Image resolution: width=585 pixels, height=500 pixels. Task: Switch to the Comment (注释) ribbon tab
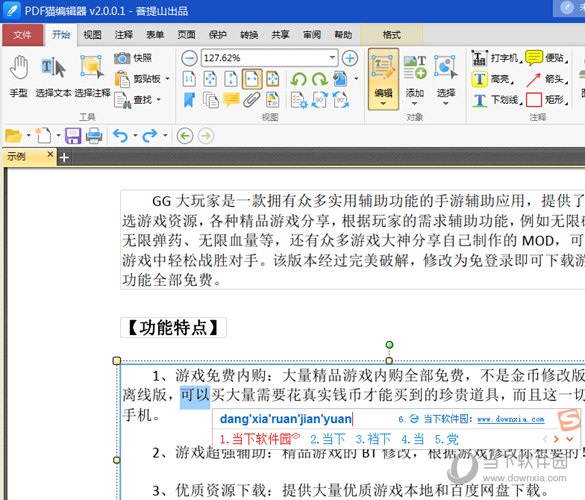(x=123, y=35)
